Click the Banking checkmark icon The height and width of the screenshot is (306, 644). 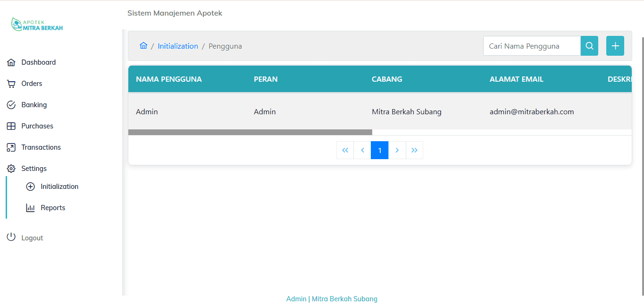(11, 105)
